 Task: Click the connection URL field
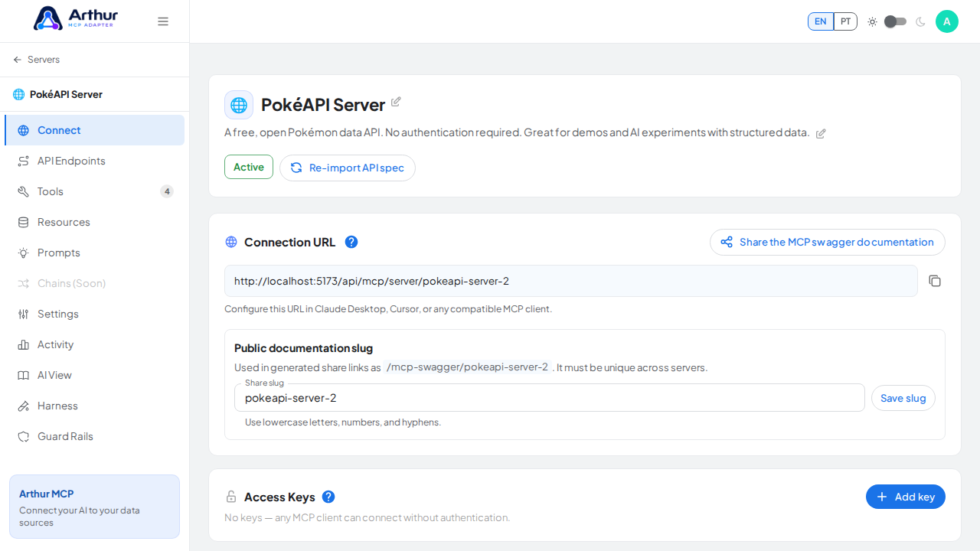click(571, 281)
